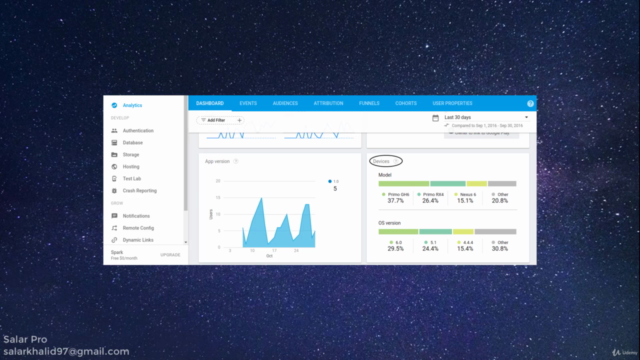Open the Audiences tab
Viewport: 640px width, 360px height.
click(285, 103)
